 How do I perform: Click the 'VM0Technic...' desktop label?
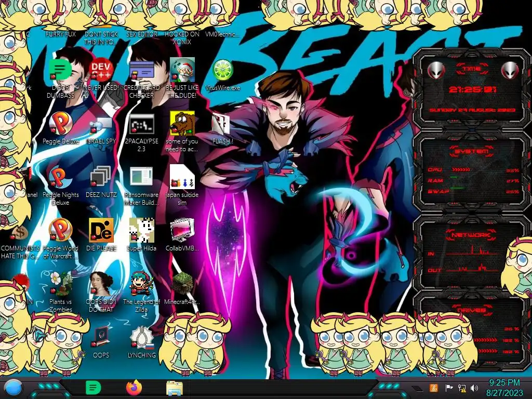point(222,34)
